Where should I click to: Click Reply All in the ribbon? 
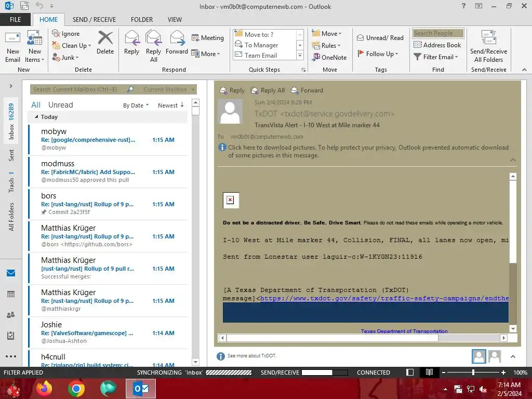pos(153,46)
